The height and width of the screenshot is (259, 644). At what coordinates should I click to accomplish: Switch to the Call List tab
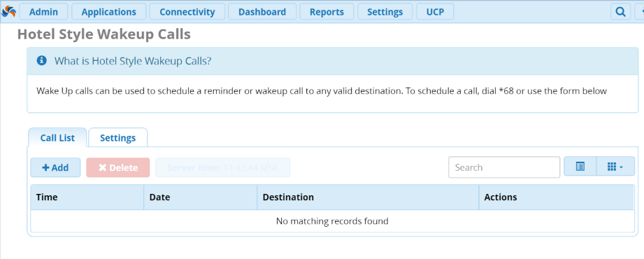pos(57,138)
